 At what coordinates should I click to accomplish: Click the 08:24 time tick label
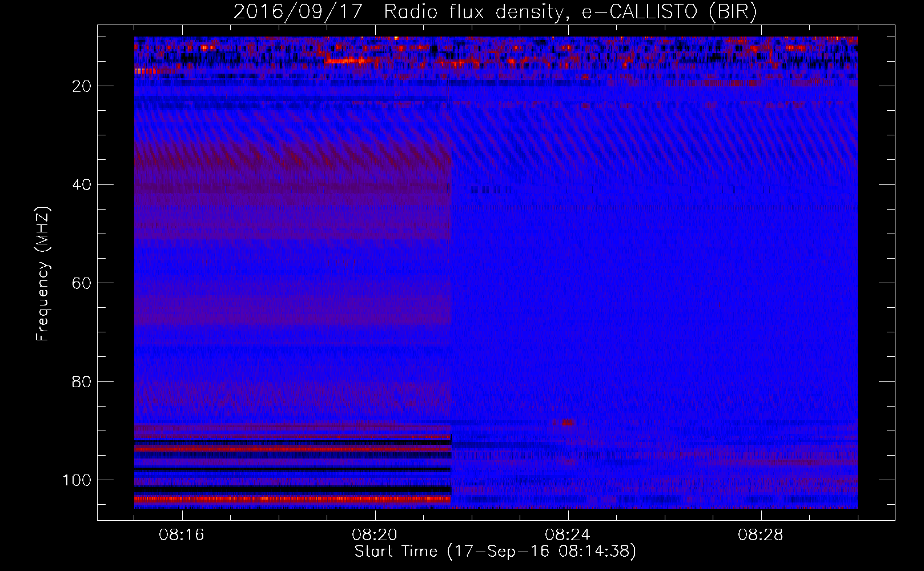568,535
